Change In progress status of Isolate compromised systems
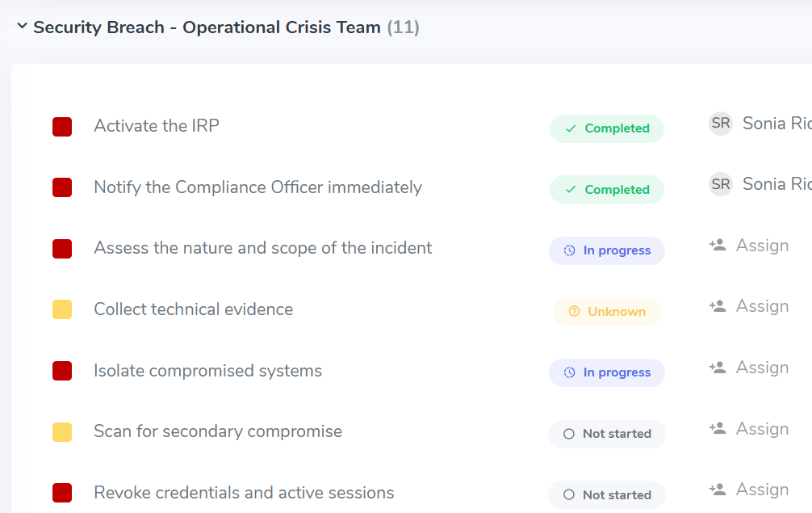This screenshot has width=812, height=513. click(607, 372)
